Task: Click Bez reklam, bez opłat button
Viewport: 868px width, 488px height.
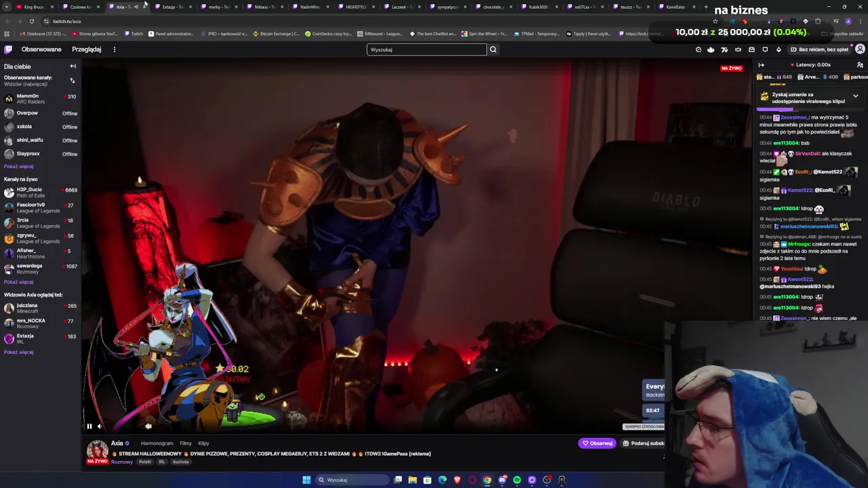Action: click(x=820, y=49)
